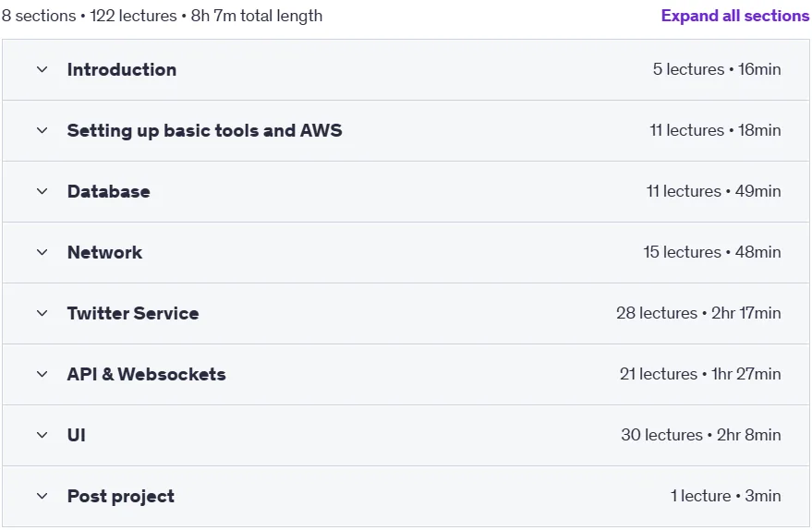Image resolution: width=812 pixels, height=530 pixels.
Task: Open the Network section title
Action: click(x=104, y=252)
